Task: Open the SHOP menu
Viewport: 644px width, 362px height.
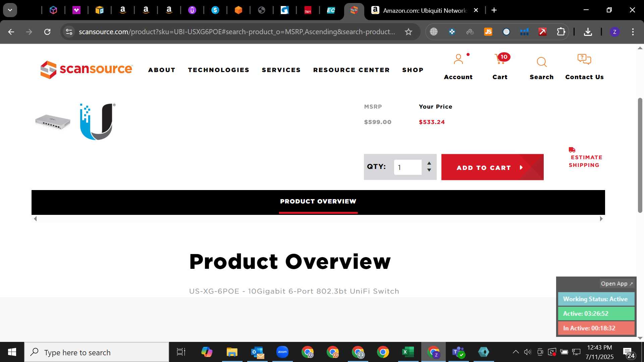Action: click(413, 70)
